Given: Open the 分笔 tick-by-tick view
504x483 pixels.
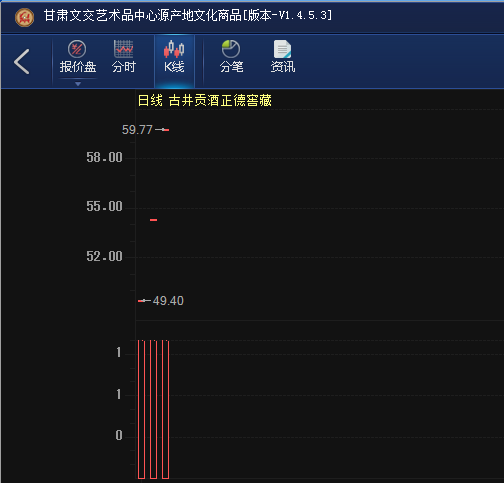Looking at the screenshot, I should pos(231,57).
